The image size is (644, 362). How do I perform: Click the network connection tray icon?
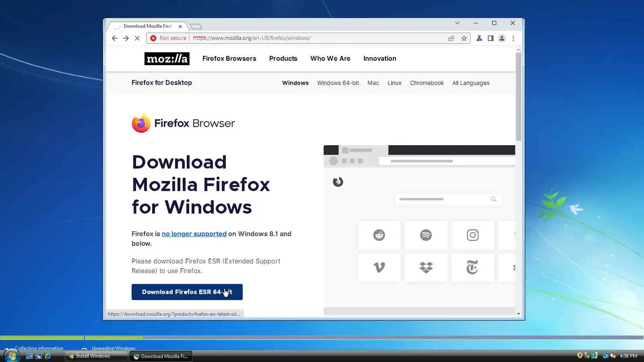coord(605,356)
